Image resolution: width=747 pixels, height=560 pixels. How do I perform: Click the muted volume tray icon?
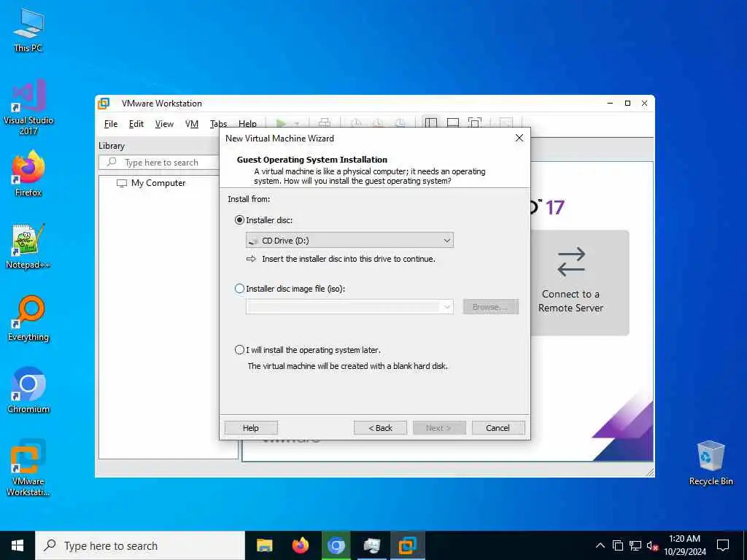click(653, 545)
